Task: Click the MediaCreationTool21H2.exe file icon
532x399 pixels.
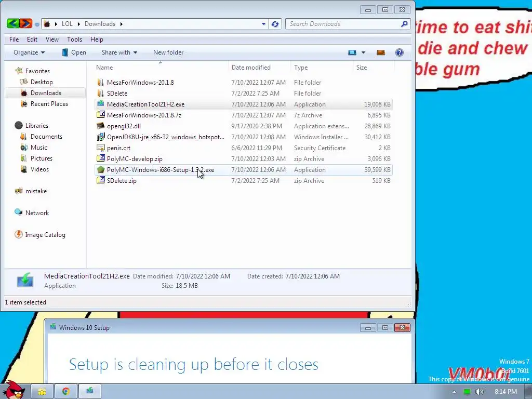Action: coord(100,104)
